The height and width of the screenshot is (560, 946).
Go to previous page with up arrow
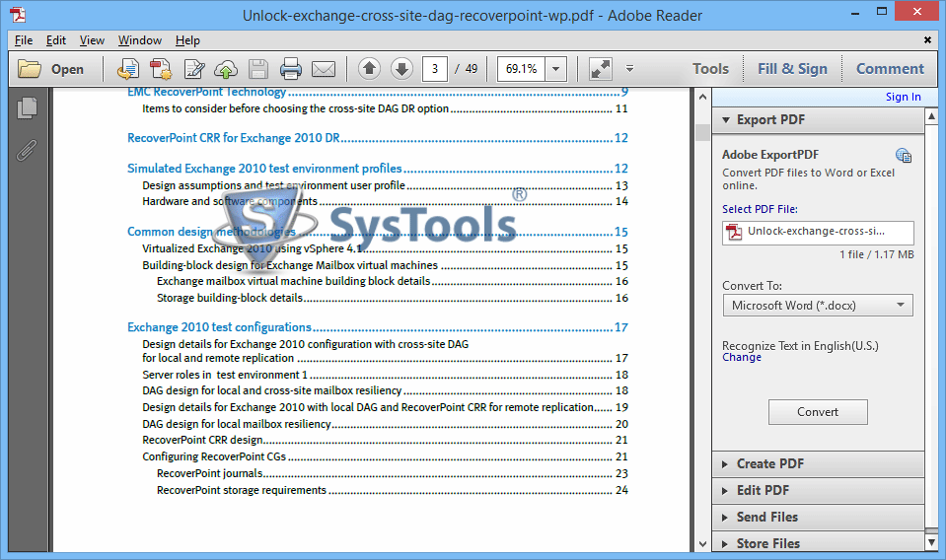click(x=369, y=68)
